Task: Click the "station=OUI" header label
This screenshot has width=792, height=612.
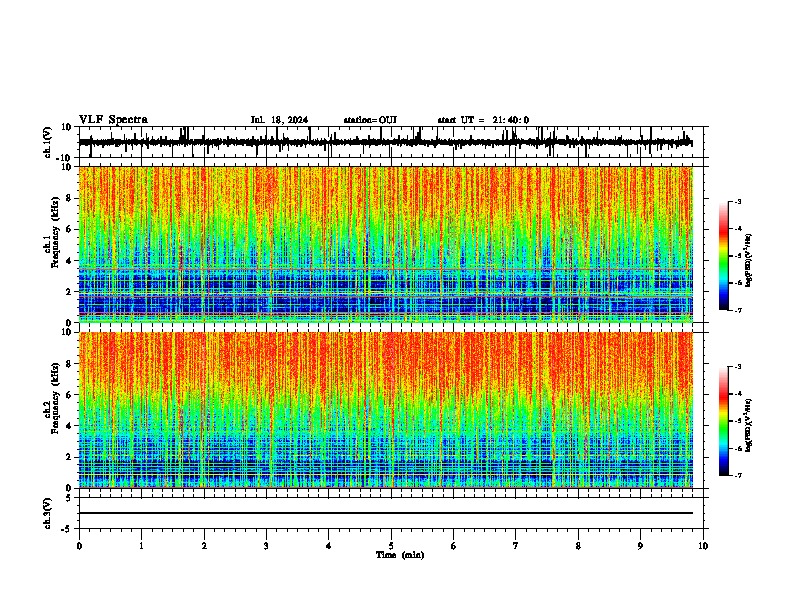Action: [370, 120]
